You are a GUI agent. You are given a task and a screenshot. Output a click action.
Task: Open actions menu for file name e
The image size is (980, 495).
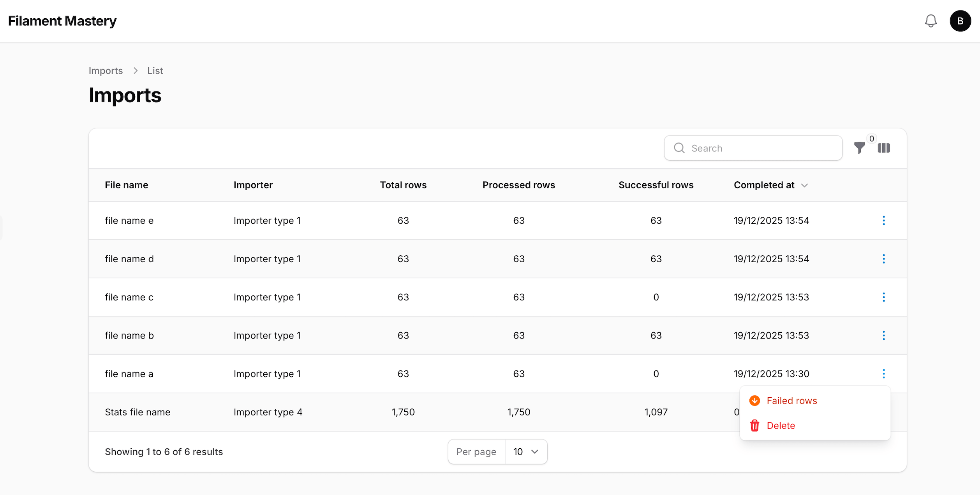883,221
